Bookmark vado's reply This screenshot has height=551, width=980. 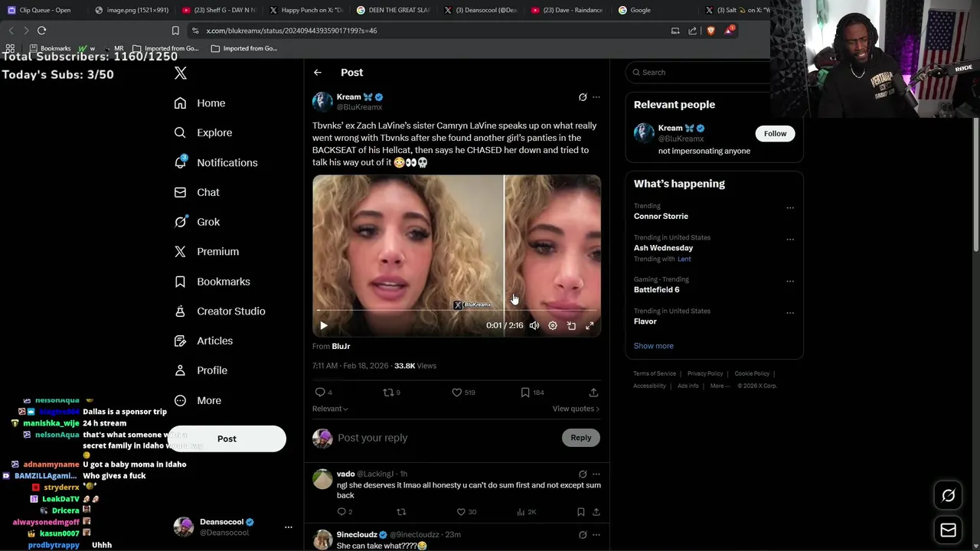[581, 512]
